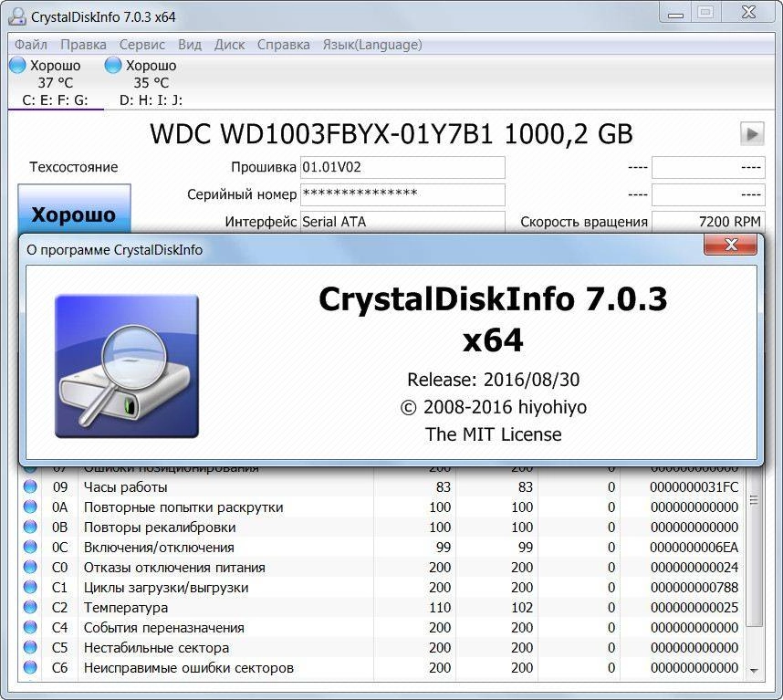Select the Температура attribute name

coord(125,608)
